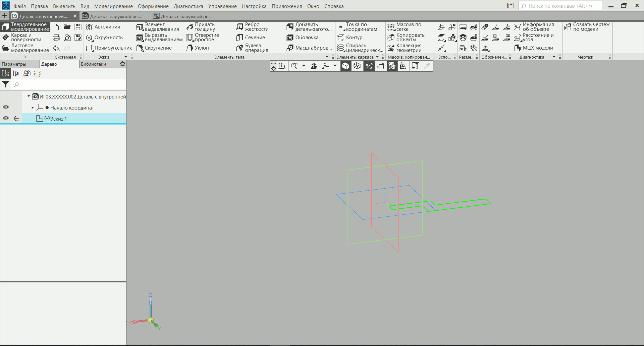Viewport: 644px width, 346px height.
Task: Save the document with the floppy disk icon
Action: pyautogui.click(x=78, y=27)
